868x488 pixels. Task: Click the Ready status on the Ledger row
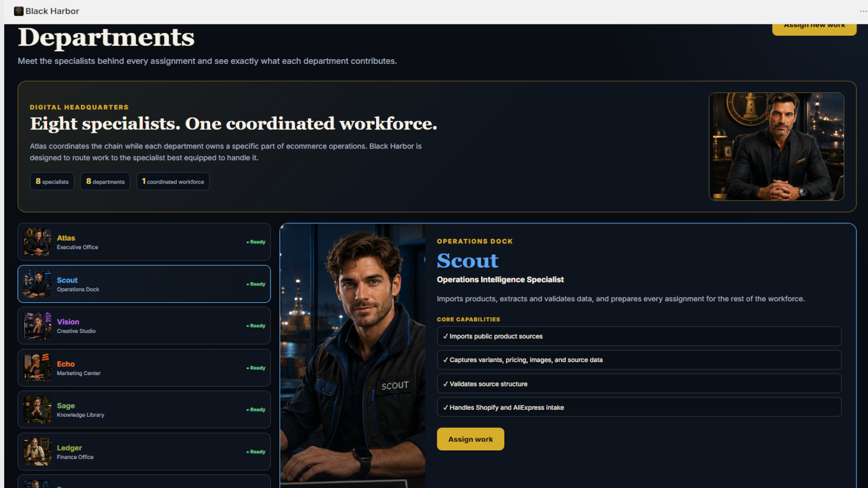(x=256, y=452)
